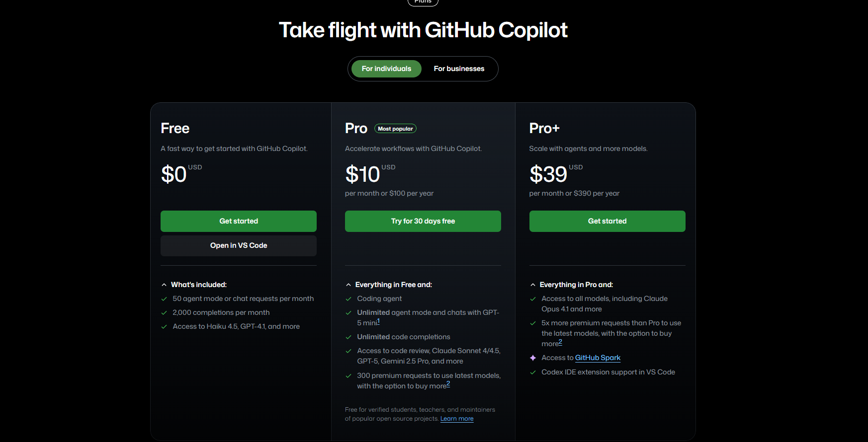Click the checkmark beside Unlimited code completions
868x442 pixels.
(x=348, y=337)
